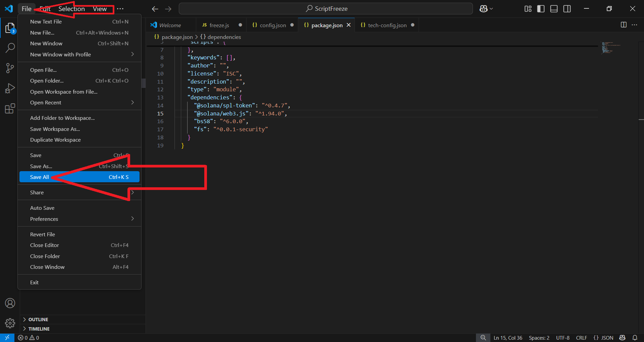The image size is (644, 342).
Task: Open the Run and Debug view
Action: (10, 88)
